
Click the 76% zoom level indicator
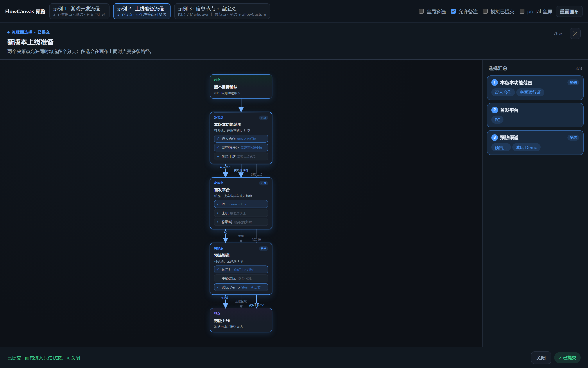[558, 34]
